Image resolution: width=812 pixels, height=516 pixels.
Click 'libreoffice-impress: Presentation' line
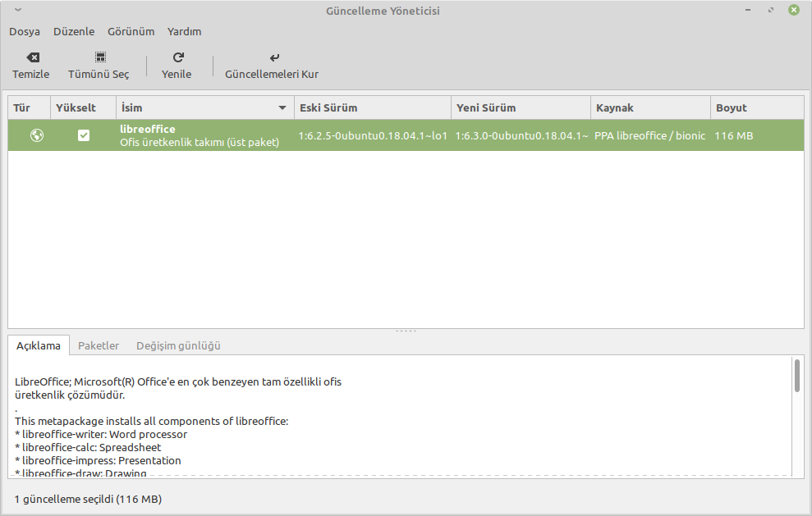[98, 460]
